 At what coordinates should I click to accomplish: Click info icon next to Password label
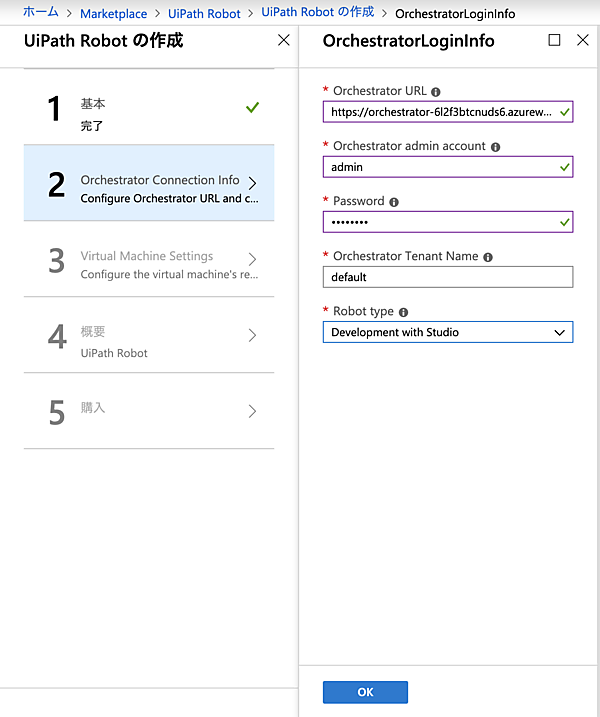394,201
